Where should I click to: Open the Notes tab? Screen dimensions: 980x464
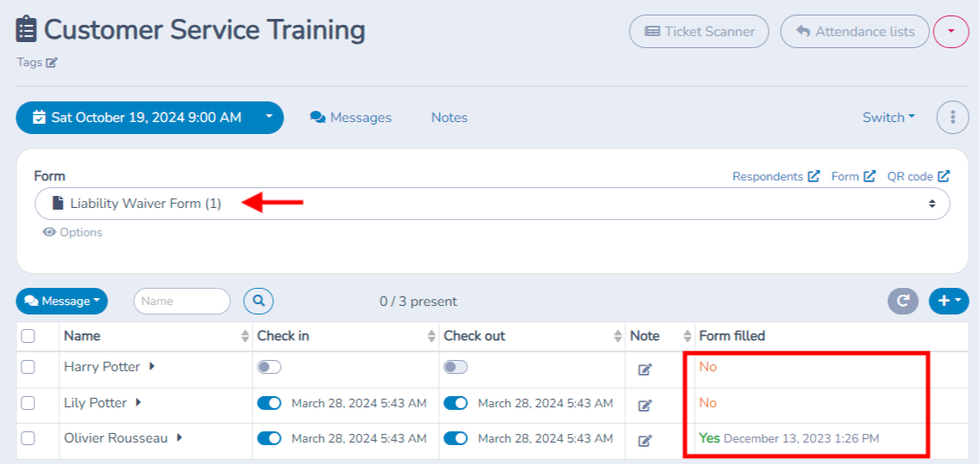point(449,118)
